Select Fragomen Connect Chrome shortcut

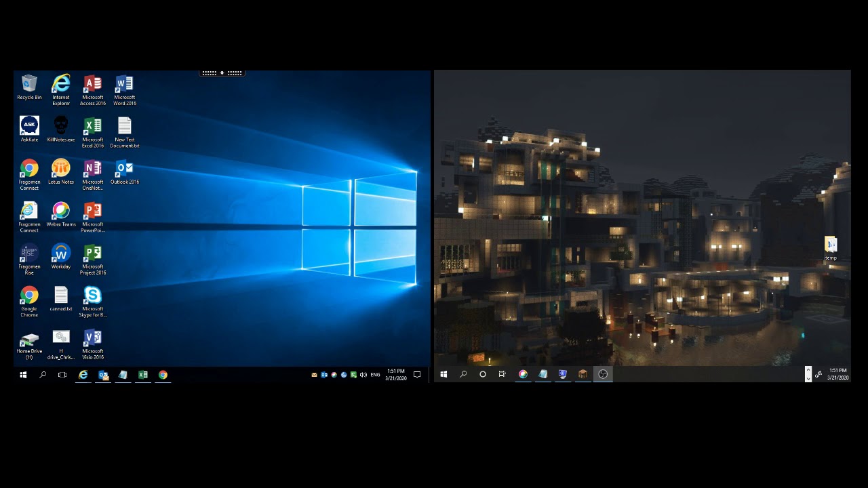[x=29, y=175]
